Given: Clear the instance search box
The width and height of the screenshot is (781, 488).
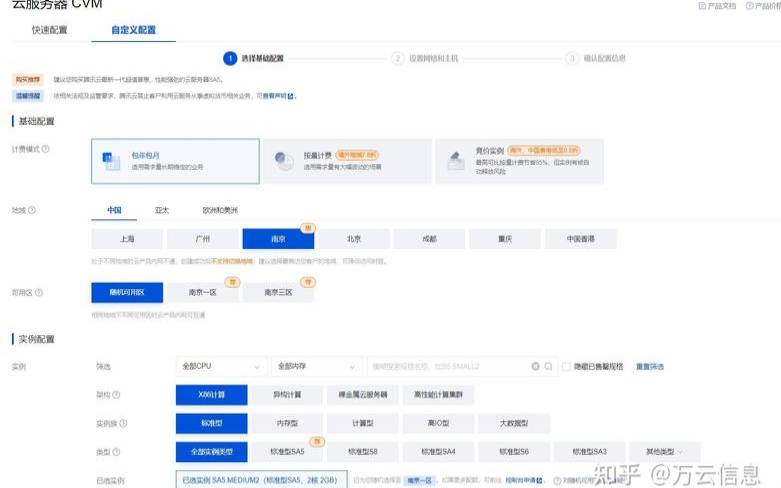Looking at the screenshot, I should 535,366.
